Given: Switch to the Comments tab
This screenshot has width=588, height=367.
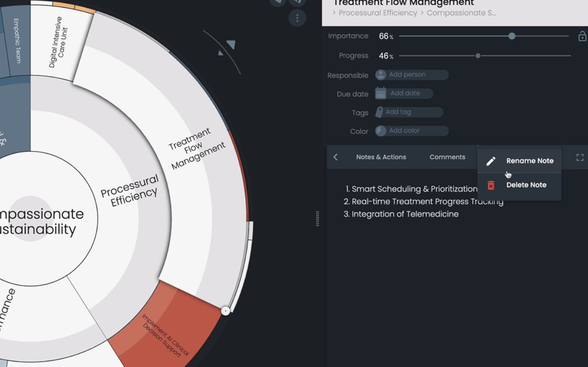Looking at the screenshot, I should (x=447, y=157).
